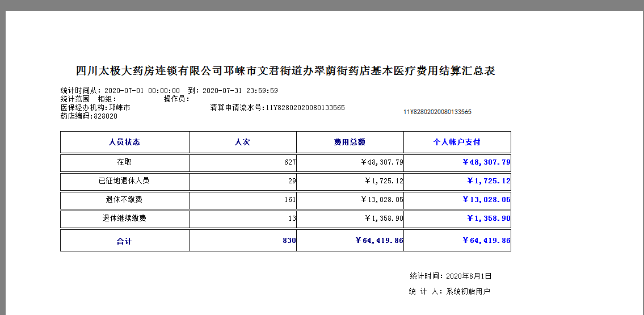Click the 830 total count cell
This screenshot has height=315, width=644.
(x=243, y=241)
